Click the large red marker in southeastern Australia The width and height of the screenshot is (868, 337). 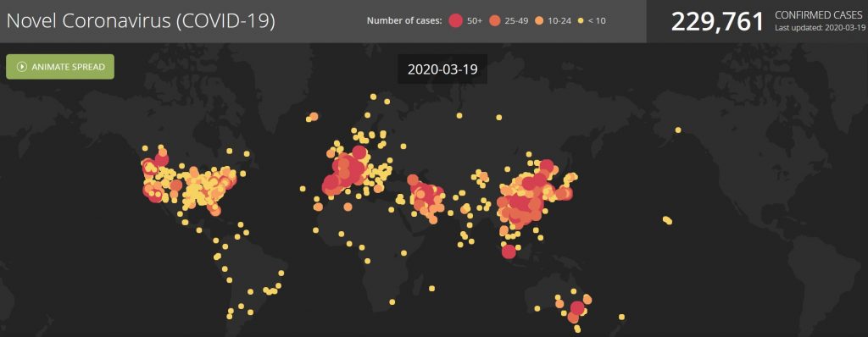coord(577,308)
